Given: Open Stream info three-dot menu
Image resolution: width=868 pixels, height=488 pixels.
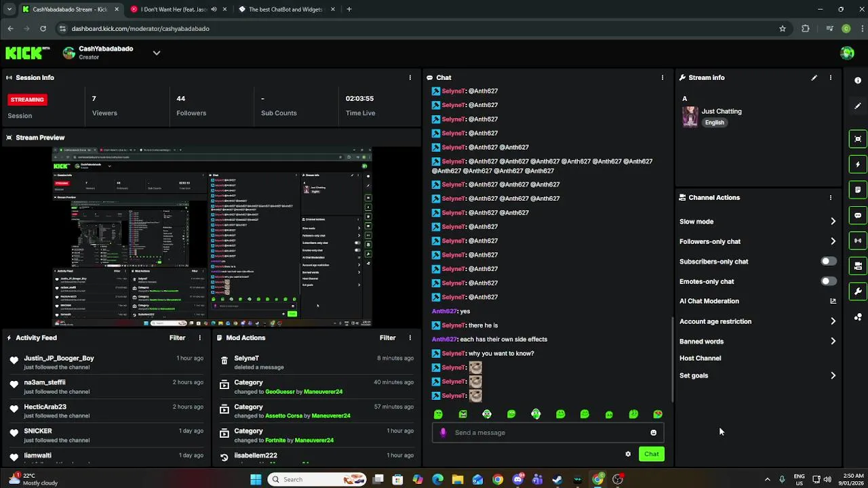Looking at the screenshot, I should click(830, 78).
